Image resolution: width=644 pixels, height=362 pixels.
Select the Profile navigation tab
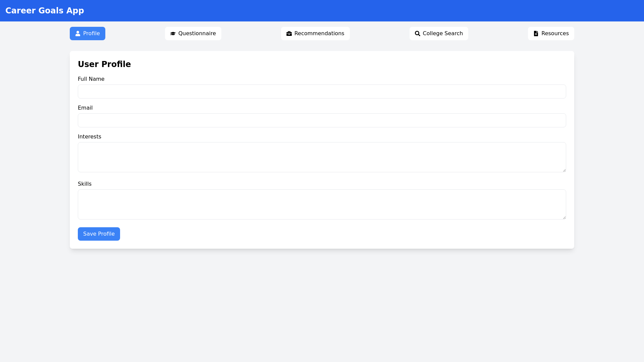tap(87, 33)
